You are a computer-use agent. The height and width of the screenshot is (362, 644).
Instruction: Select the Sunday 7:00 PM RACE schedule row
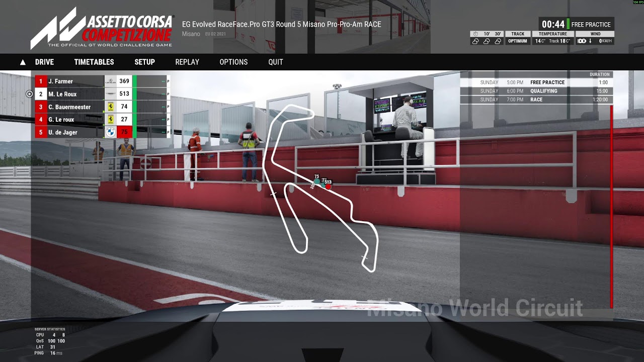pyautogui.click(x=536, y=100)
